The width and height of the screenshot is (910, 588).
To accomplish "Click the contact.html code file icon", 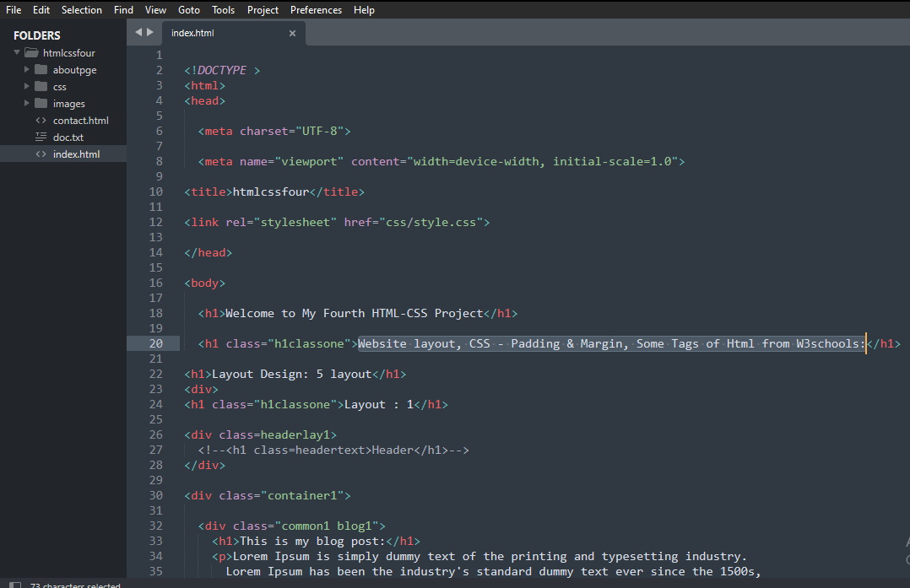I will [41, 120].
